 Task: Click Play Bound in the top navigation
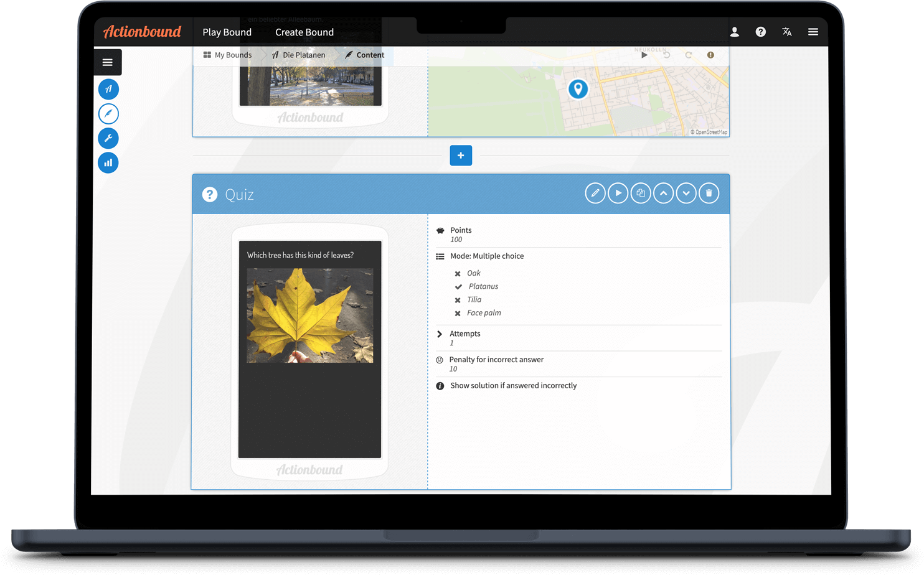(x=227, y=32)
